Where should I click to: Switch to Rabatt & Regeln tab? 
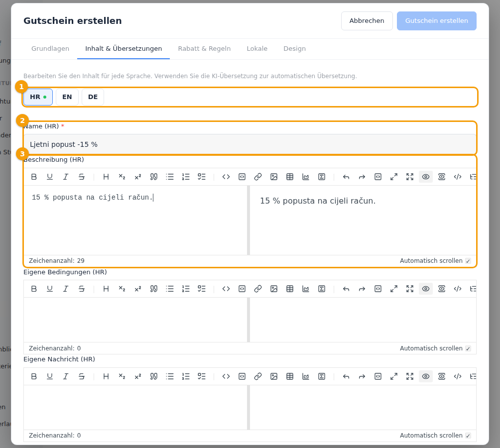(x=204, y=49)
